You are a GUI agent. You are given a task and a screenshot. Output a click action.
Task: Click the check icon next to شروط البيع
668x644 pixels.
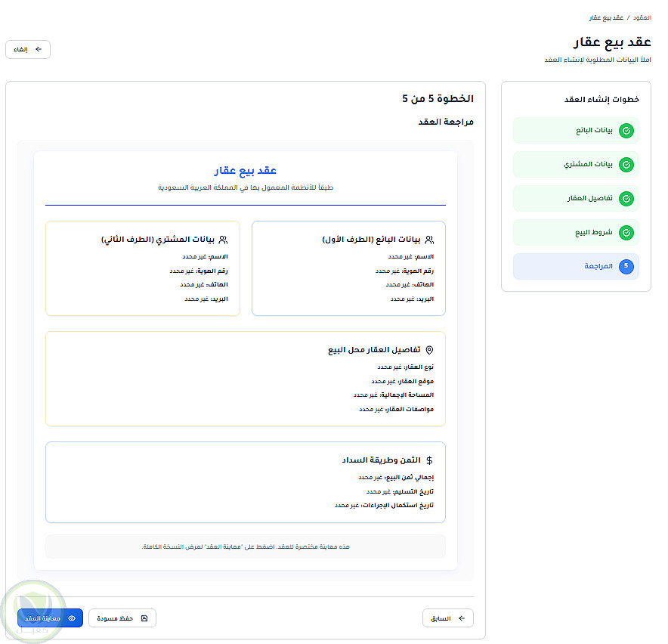coord(626,233)
